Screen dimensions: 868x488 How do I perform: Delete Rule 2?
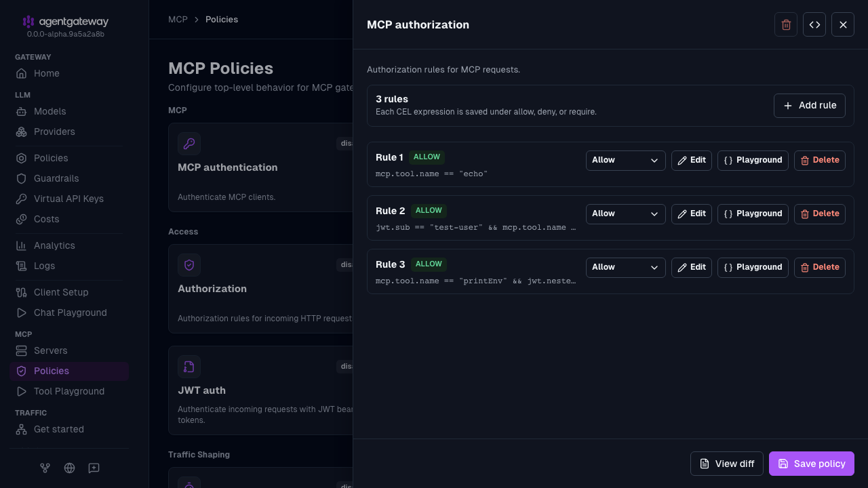[x=820, y=213]
